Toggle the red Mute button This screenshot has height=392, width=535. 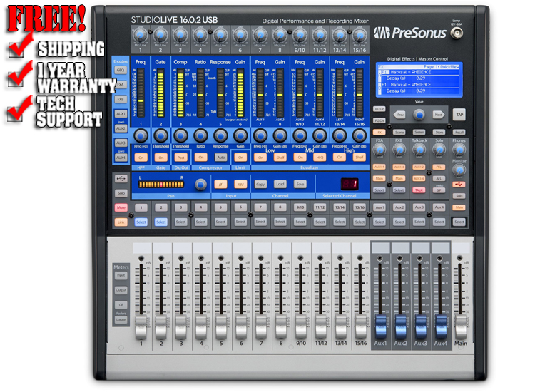point(121,207)
